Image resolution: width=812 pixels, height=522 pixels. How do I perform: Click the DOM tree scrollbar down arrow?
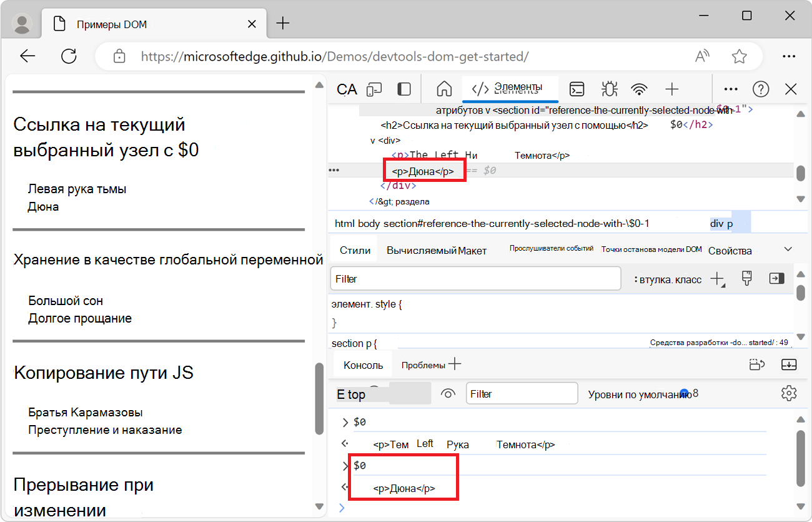coord(801,199)
